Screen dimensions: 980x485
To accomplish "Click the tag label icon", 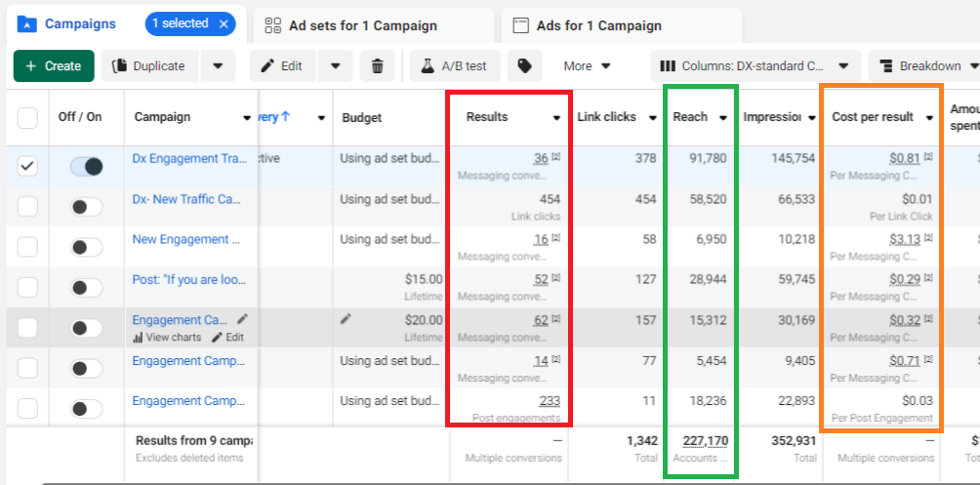I will point(524,66).
